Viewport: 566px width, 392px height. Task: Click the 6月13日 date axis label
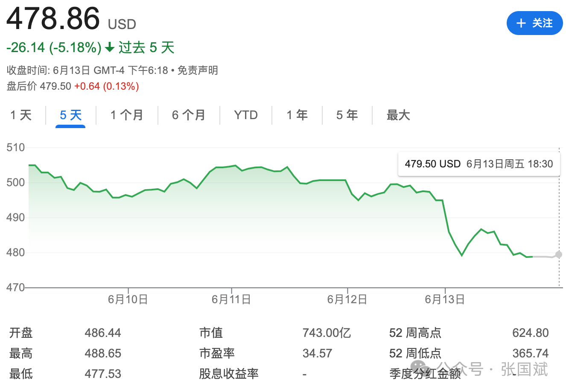coord(445,299)
